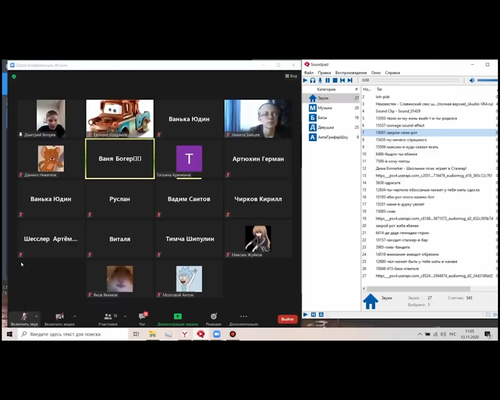Stop playback in Soundpad toolbar

[x=335, y=80]
